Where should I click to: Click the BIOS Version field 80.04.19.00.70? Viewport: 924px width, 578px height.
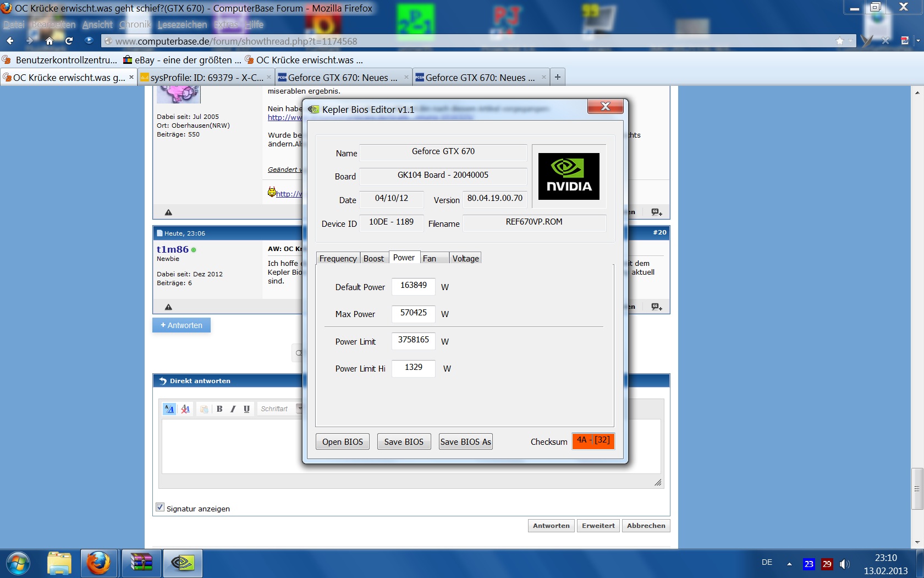point(495,199)
